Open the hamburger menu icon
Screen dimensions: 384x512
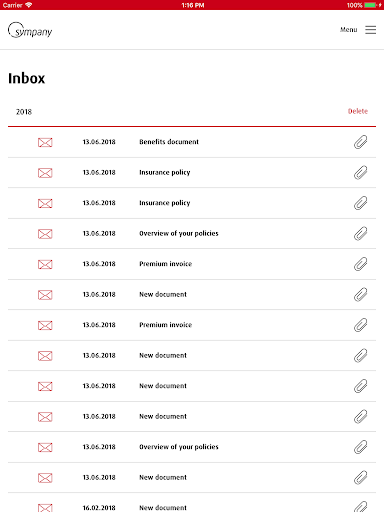point(370,30)
